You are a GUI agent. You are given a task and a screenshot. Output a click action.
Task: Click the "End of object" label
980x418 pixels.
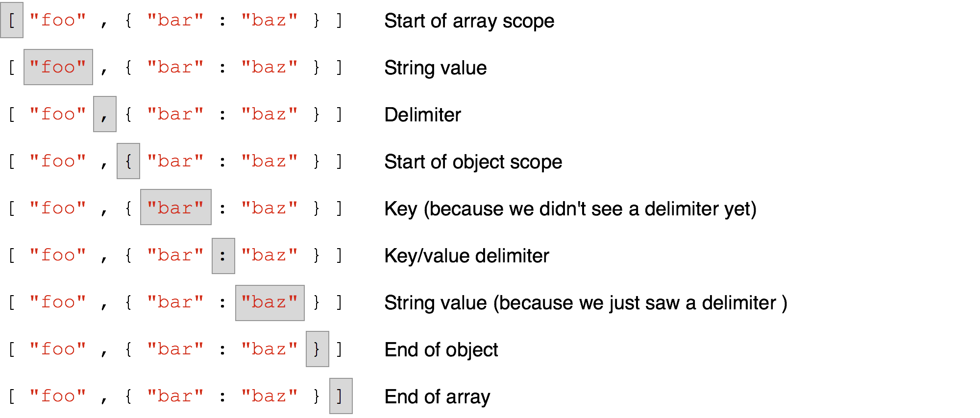point(441,350)
